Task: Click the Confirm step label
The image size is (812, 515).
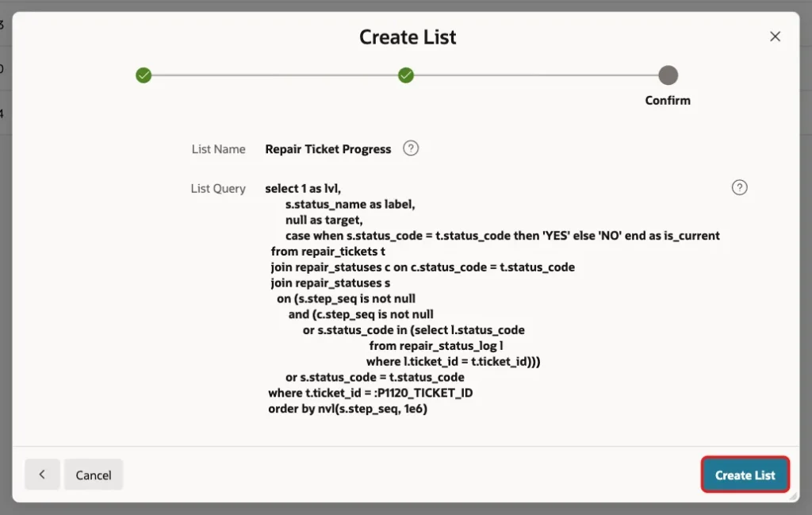Action: (x=668, y=101)
